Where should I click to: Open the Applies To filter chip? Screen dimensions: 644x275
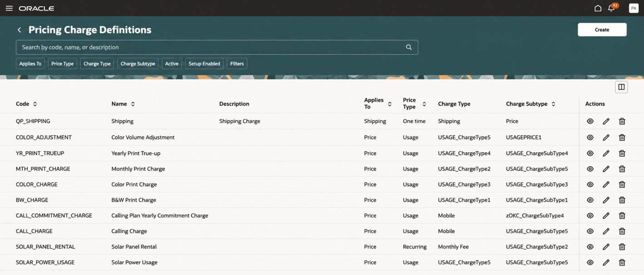[30, 64]
